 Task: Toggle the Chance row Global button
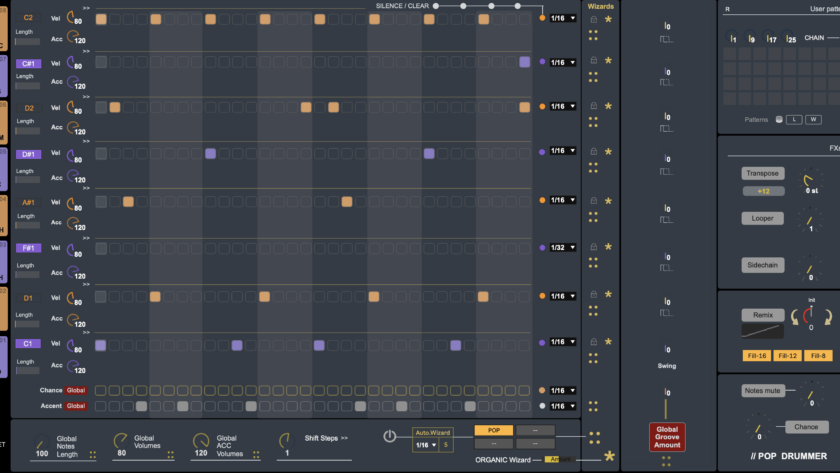pyautogui.click(x=76, y=390)
